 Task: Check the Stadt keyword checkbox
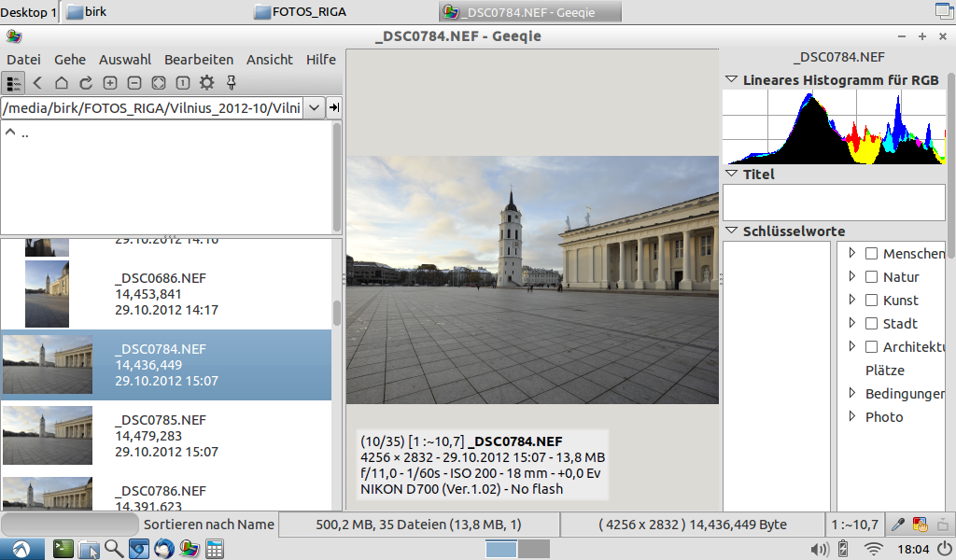pos(872,324)
